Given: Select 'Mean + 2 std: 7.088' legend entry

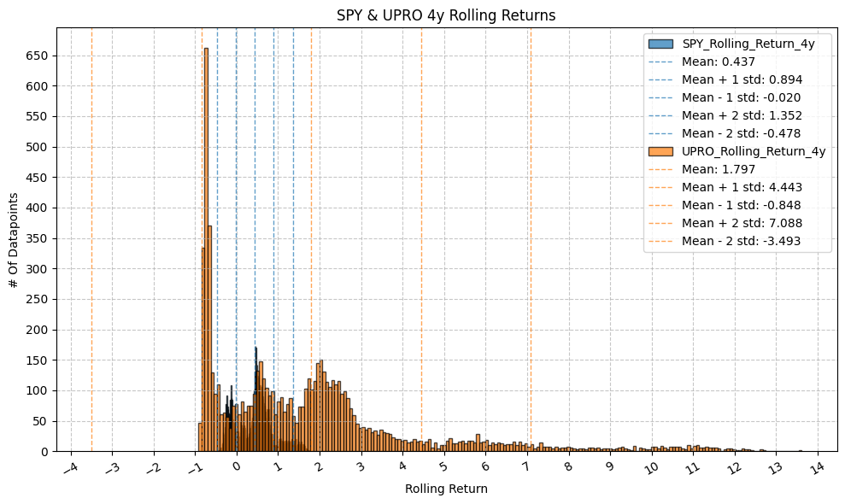Looking at the screenshot, I should click(x=742, y=223).
